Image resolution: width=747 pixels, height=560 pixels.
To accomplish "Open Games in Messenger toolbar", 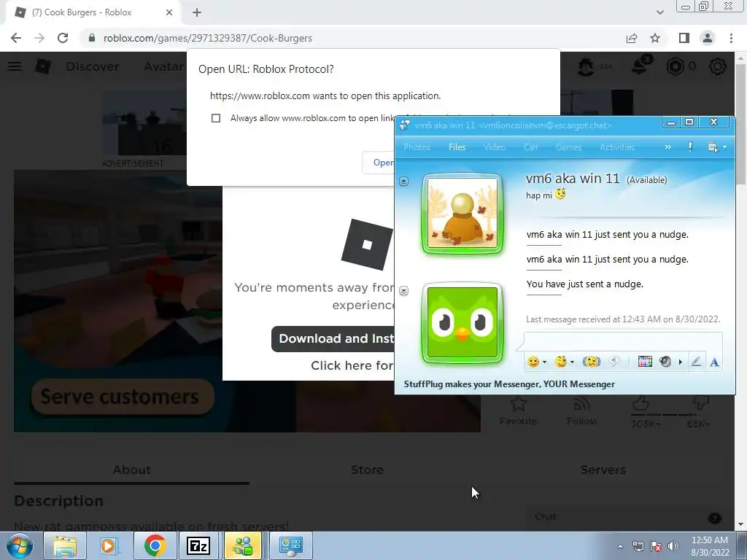I will pyautogui.click(x=568, y=147).
